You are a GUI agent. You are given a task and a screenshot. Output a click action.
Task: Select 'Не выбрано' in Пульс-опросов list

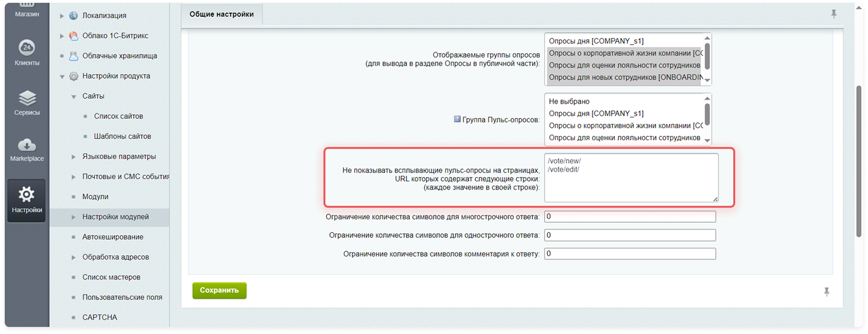pyautogui.click(x=569, y=102)
